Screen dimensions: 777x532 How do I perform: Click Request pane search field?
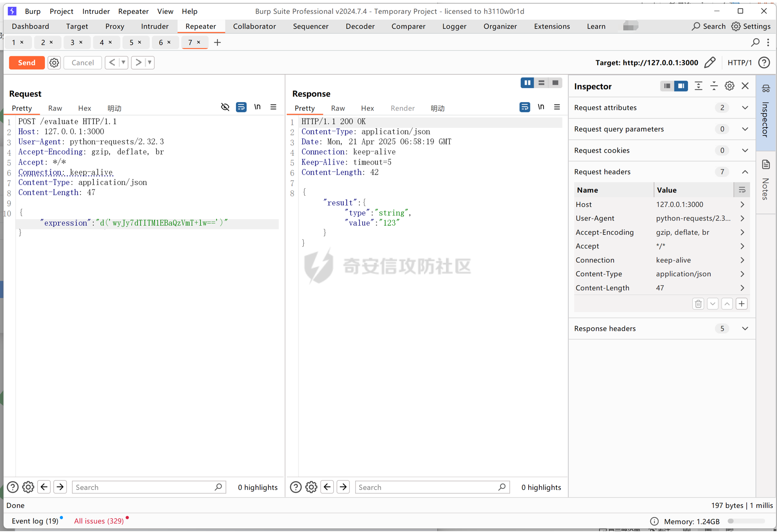(149, 487)
